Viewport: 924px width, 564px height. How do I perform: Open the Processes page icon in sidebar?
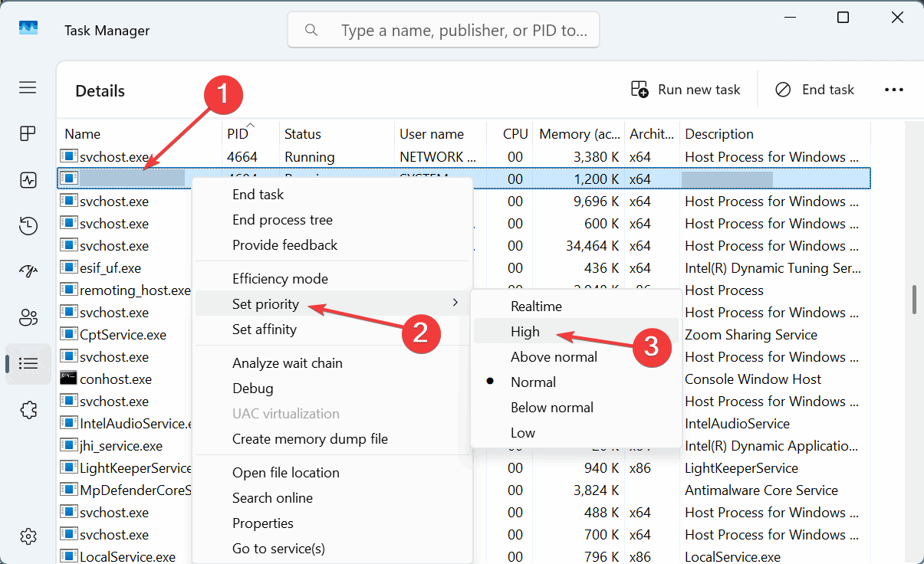pos(28,134)
